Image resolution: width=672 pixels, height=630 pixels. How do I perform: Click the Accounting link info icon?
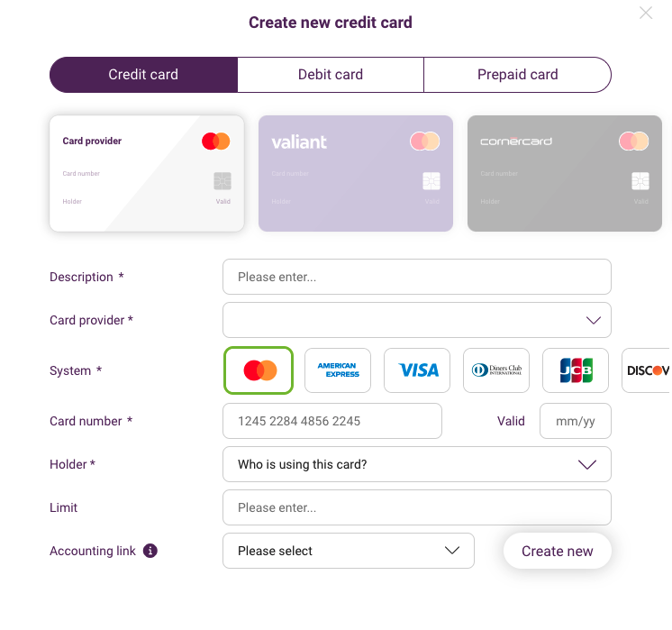click(x=150, y=550)
